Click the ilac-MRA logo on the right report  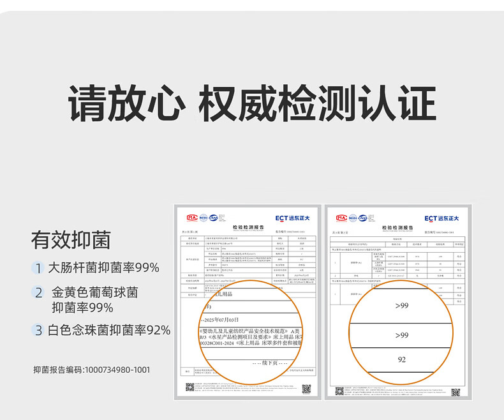(353, 218)
